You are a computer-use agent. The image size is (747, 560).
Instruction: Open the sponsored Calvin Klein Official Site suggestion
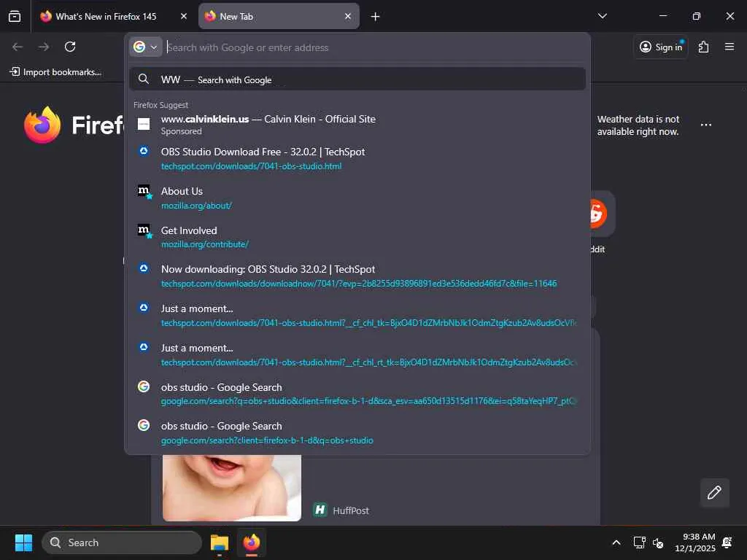[x=357, y=125]
